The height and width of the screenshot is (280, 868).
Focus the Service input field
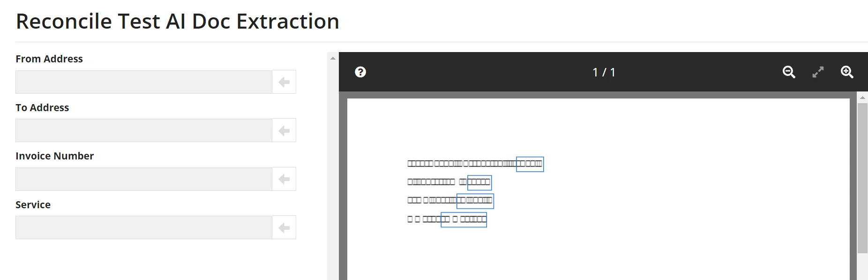(144, 227)
